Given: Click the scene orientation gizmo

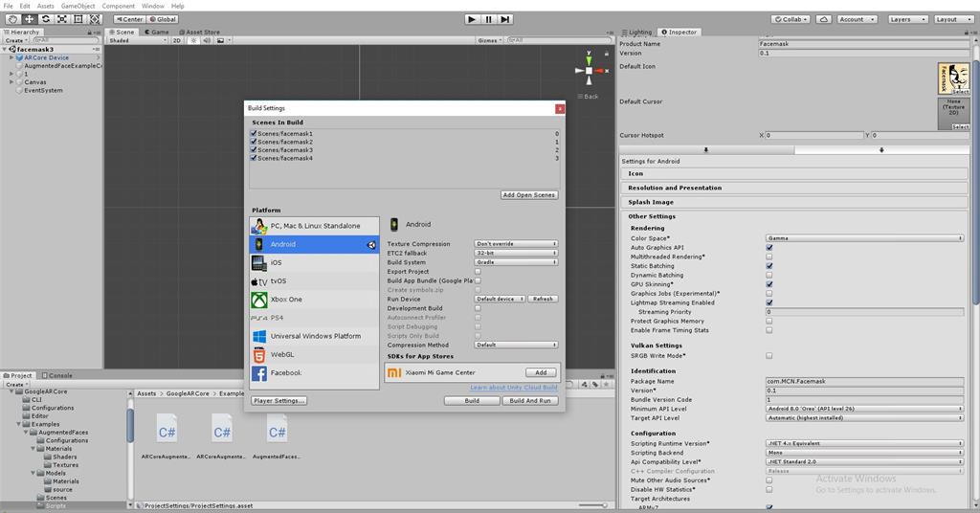Looking at the screenshot, I should pyautogui.click(x=589, y=69).
